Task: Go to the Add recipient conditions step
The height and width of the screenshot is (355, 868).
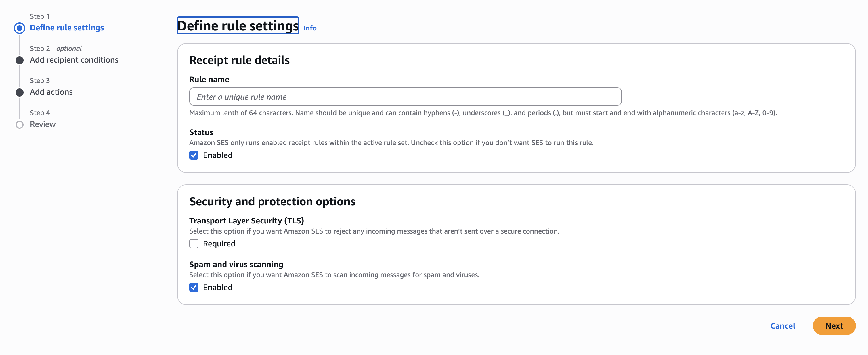Action: (x=74, y=60)
